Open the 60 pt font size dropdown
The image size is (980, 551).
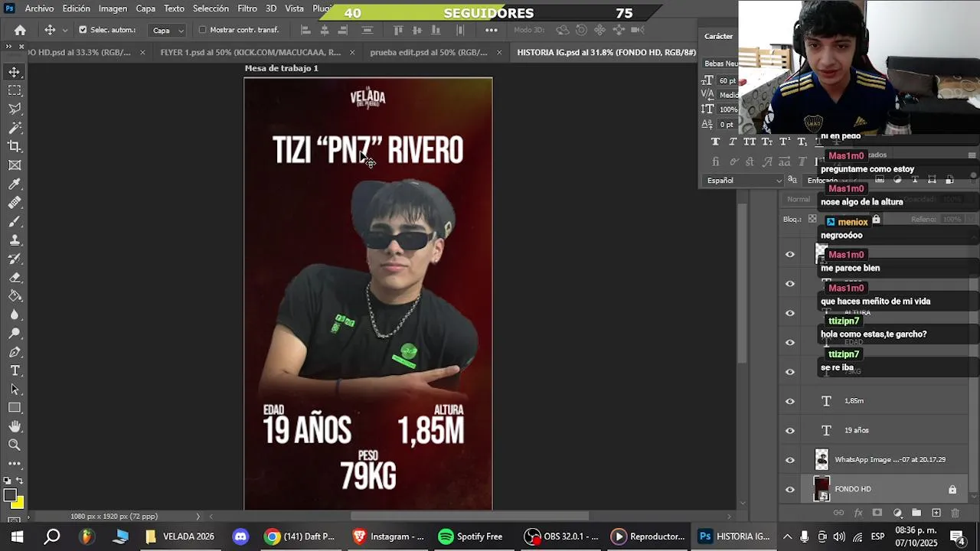(727, 80)
